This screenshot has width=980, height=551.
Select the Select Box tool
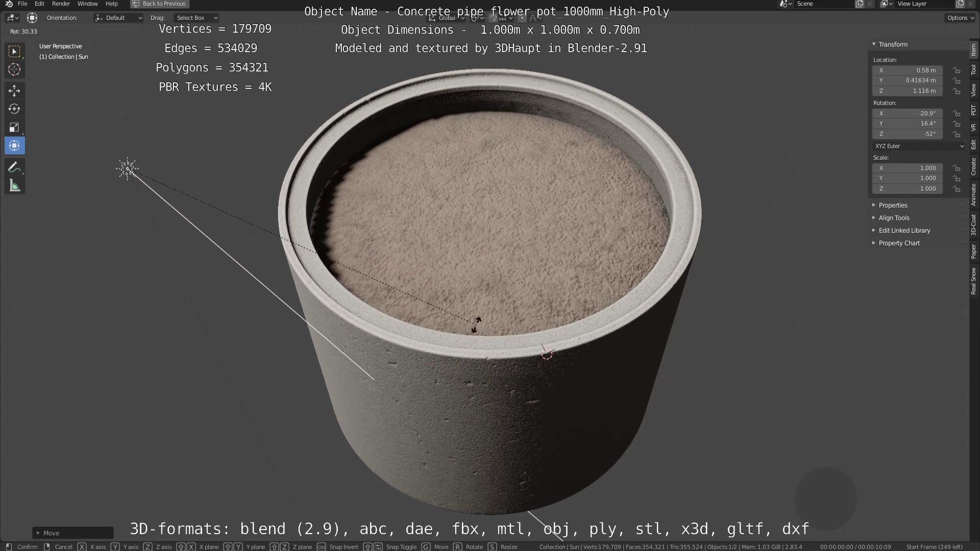tap(14, 51)
